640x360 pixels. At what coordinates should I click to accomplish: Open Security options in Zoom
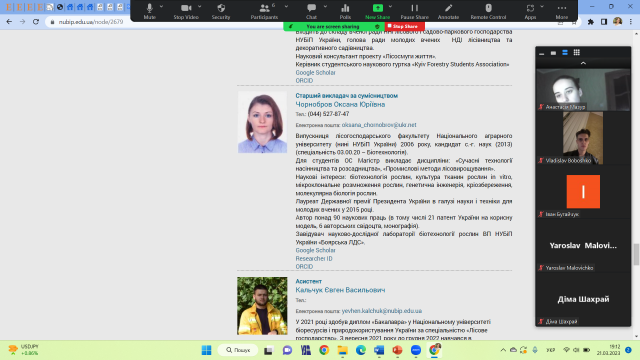(221, 11)
